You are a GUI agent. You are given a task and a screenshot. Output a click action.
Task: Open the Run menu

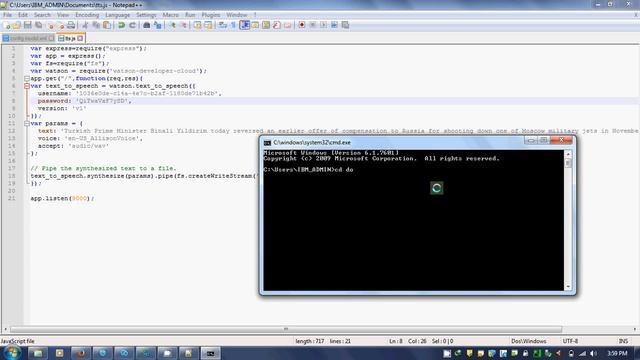[x=190, y=15]
